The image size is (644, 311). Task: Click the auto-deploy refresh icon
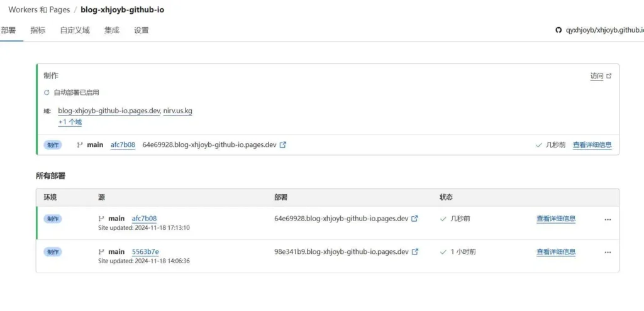click(47, 92)
